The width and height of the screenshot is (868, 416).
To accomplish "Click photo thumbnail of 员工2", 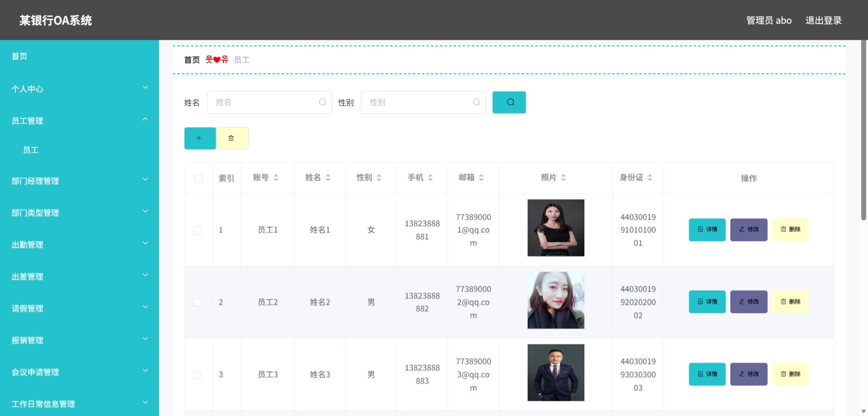I will (556, 300).
